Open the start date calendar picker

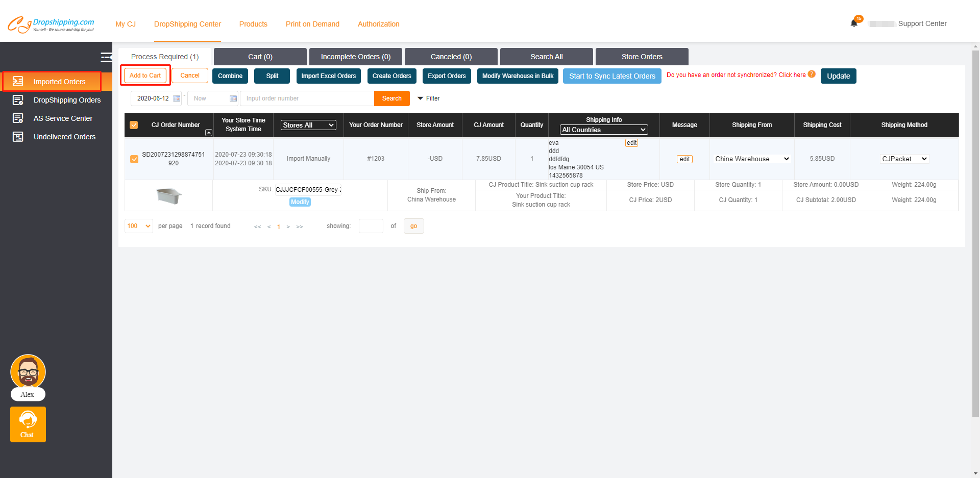click(176, 98)
